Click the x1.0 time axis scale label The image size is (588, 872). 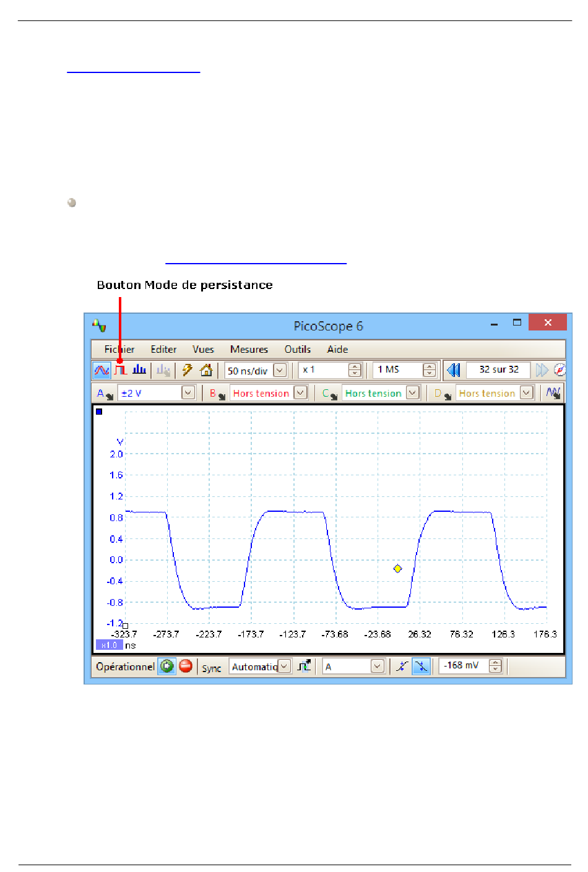click(x=109, y=645)
